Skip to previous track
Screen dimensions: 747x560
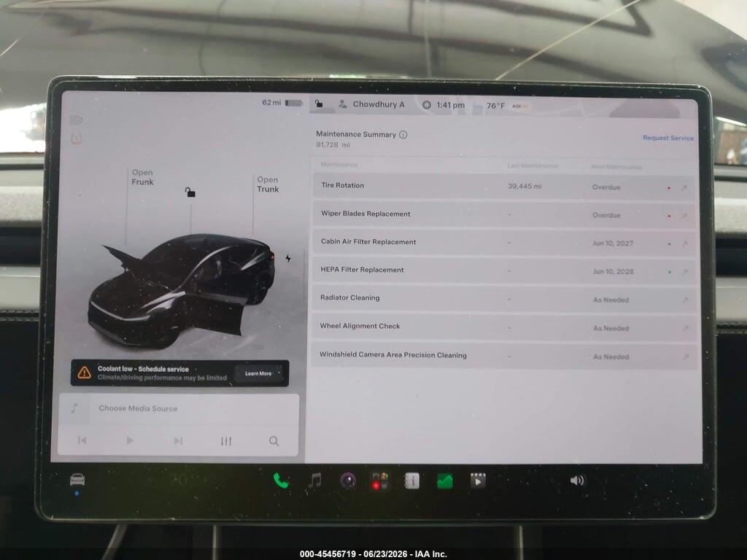click(x=82, y=440)
